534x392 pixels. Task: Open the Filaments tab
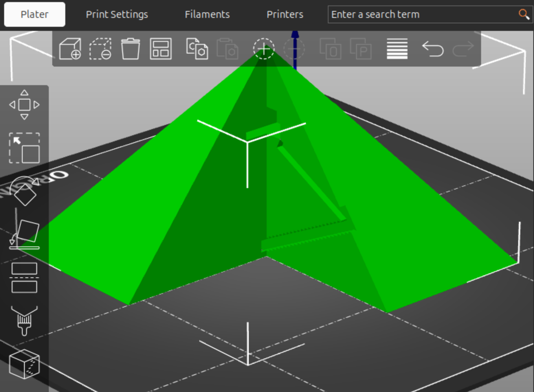click(x=207, y=14)
